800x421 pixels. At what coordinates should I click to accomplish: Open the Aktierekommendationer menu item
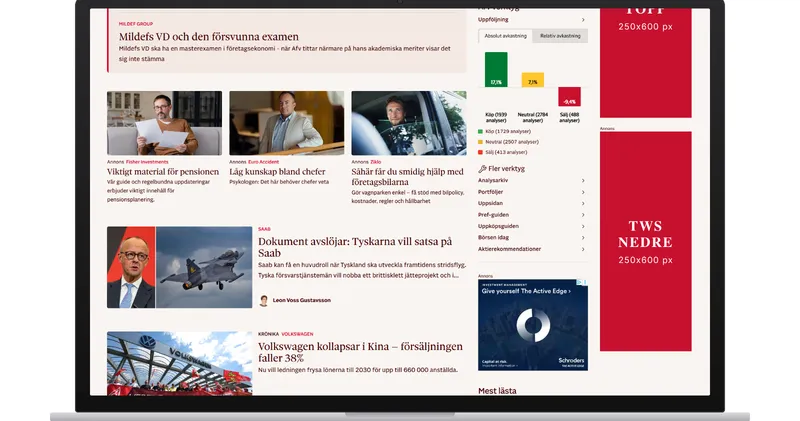click(x=509, y=250)
